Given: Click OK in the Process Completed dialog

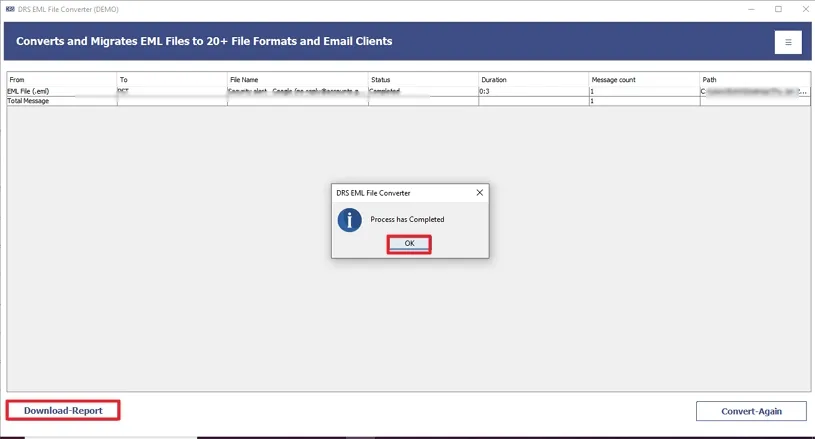Looking at the screenshot, I should tap(409, 243).
